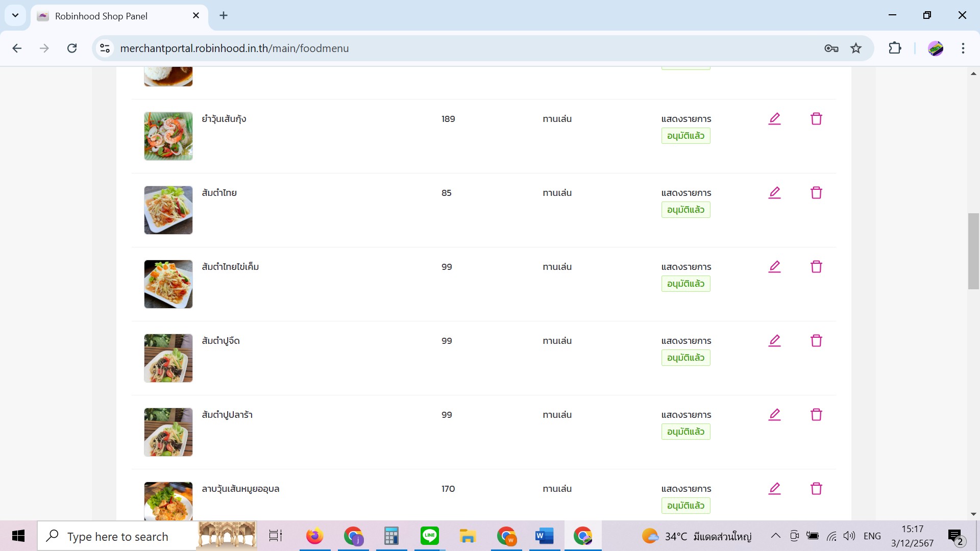Image resolution: width=980 pixels, height=551 pixels.
Task: Open the ยำวุ้นเส้นกุ้ง food photo
Action: point(168,136)
